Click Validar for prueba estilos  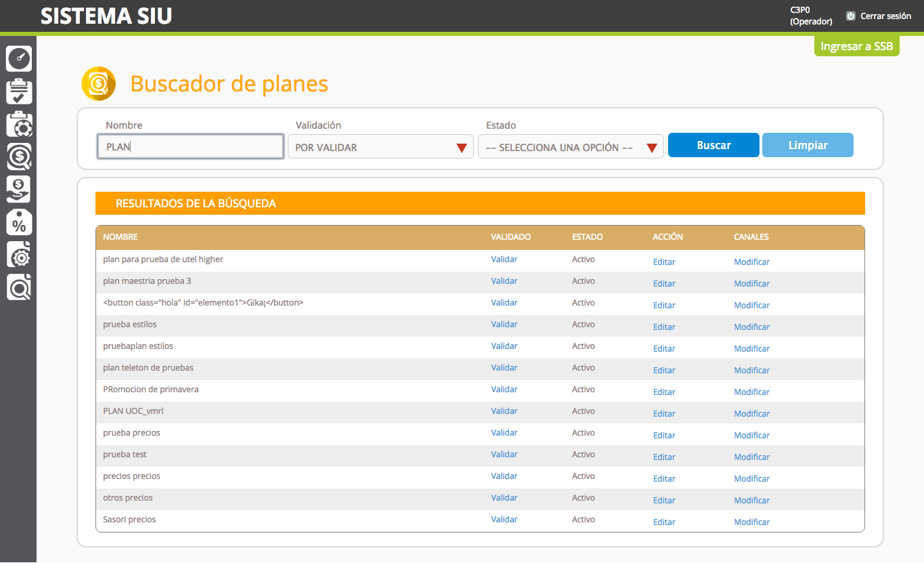(504, 325)
